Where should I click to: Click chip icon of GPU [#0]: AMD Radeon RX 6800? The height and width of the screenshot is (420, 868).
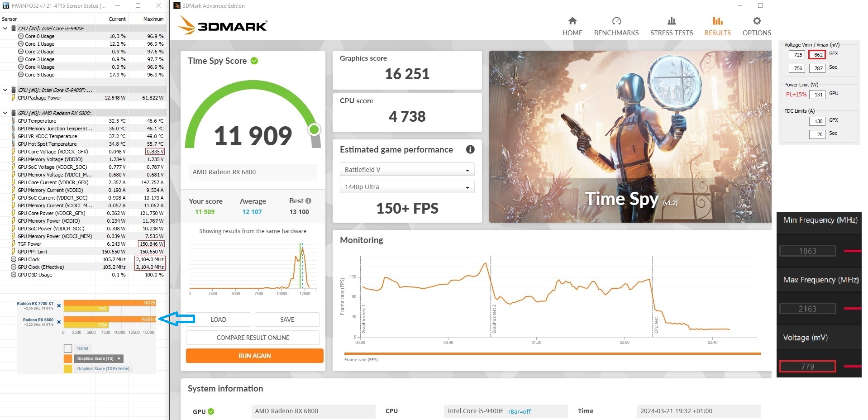[14, 113]
